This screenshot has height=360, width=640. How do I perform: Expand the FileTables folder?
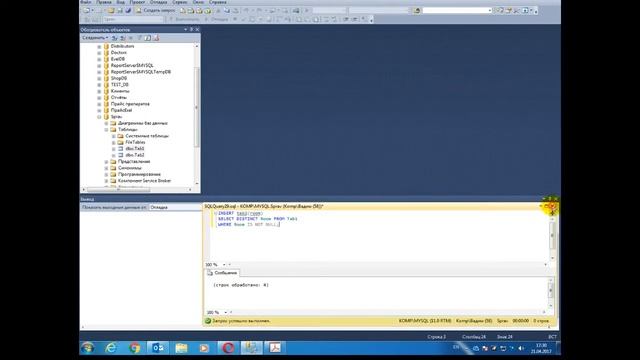tap(114, 142)
